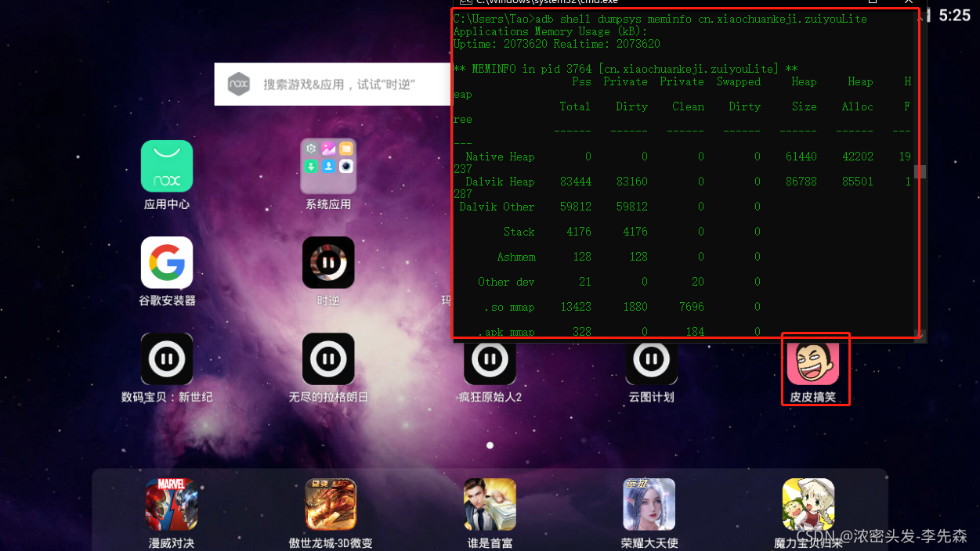
Task: Click the "Other dev" row label
Action: tap(506, 282)
